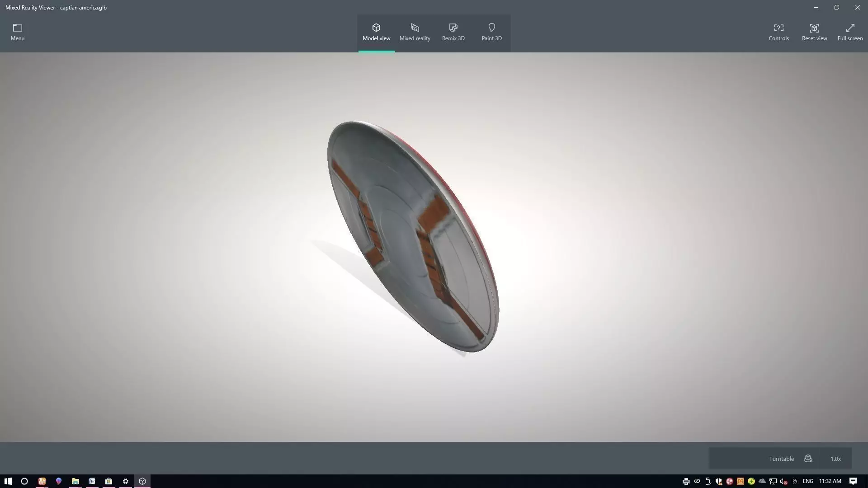868x488 pixels.
Task: Open the 11:32 AM clock flyout
Action: click(830, 481)
